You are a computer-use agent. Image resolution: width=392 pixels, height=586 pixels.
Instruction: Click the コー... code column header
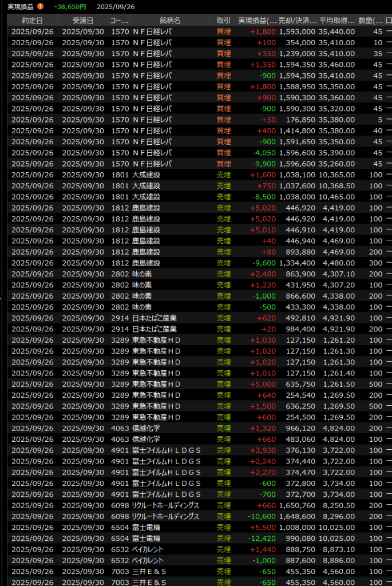tap(119, 21)
